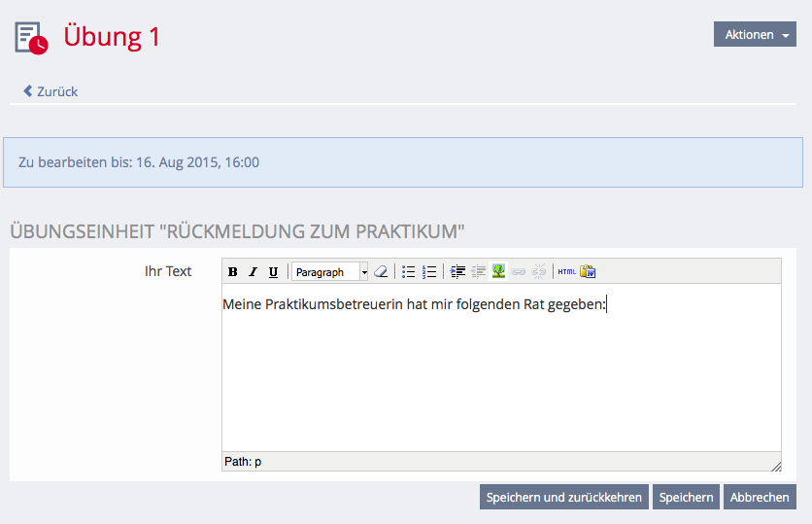The image size is (812, 524).
Task: Click the Abbrechen button
Action: pos(760,497)
